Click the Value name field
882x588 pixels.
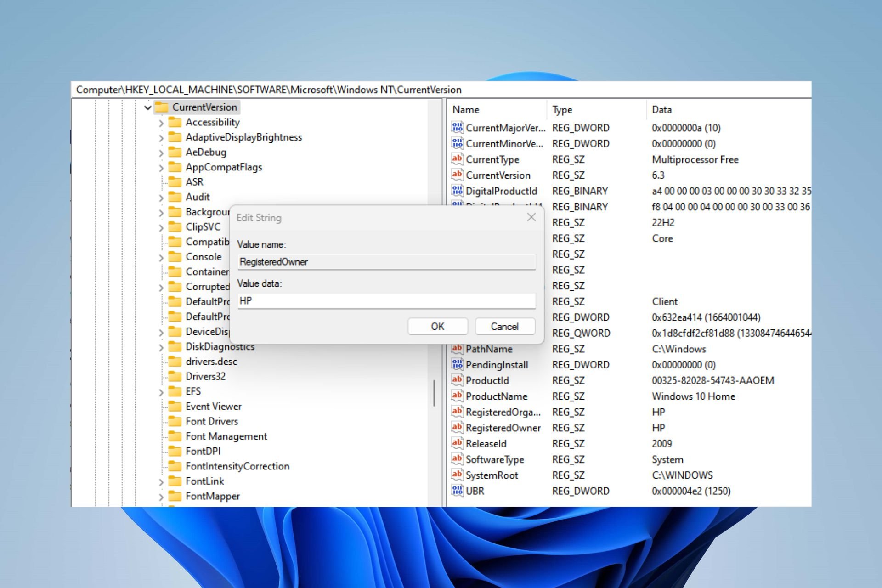click(x=386, y=262)
